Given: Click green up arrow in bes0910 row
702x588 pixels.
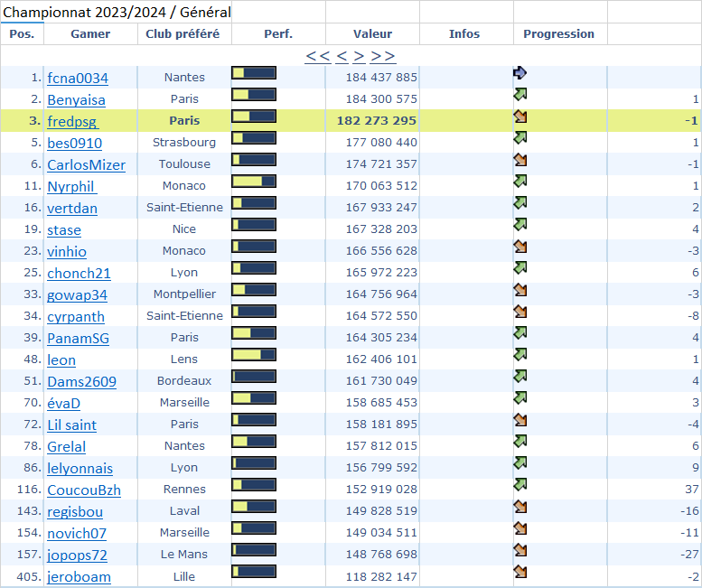Looking at the screenshot, I should 519,138.
